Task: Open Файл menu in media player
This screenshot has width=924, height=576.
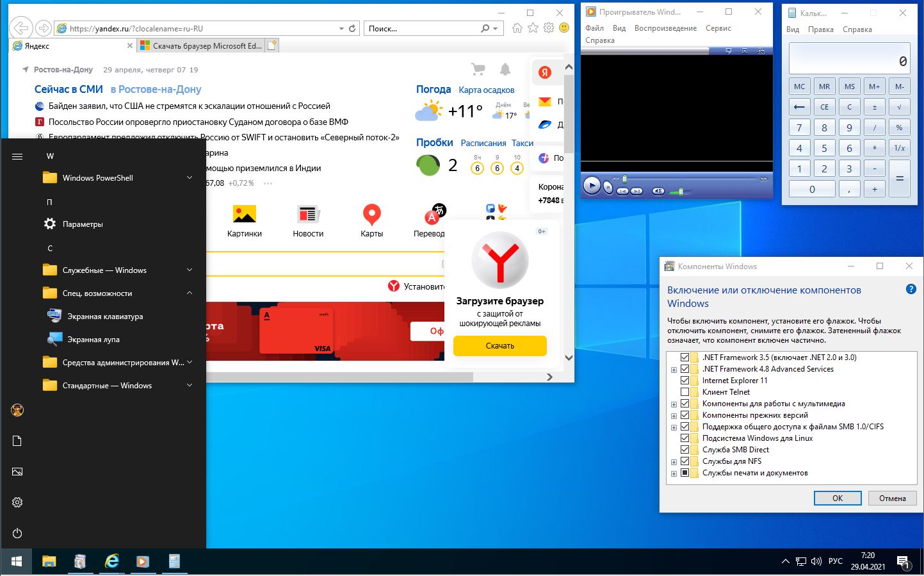Action: 594,28
